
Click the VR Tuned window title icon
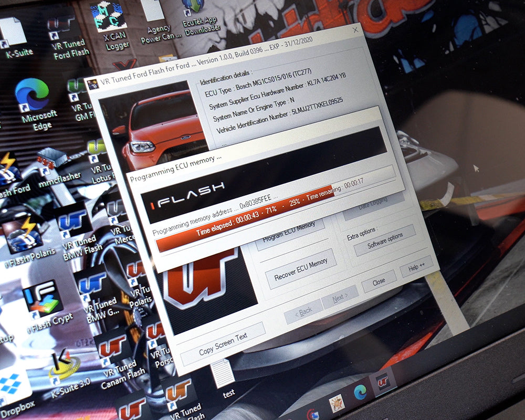[92, 83]
